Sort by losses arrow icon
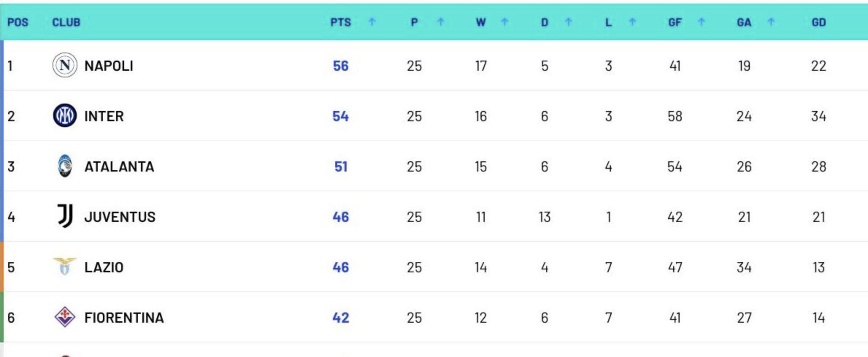 633,22
